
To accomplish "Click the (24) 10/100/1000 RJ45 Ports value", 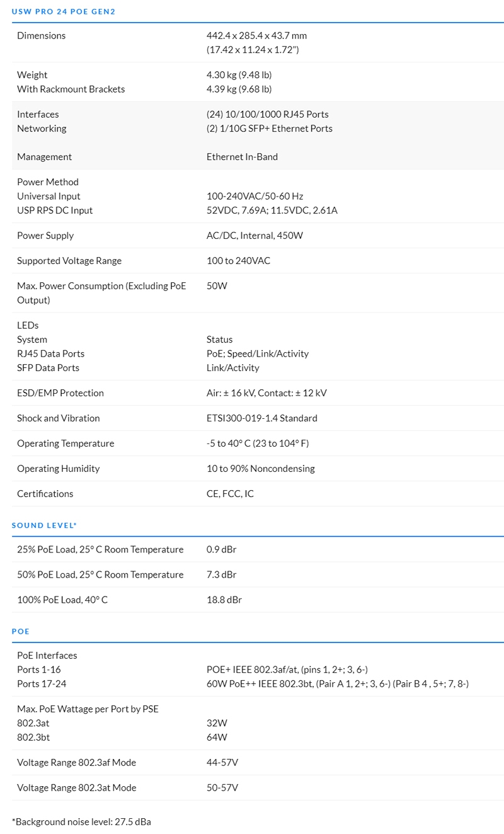I will click(268, 115).
